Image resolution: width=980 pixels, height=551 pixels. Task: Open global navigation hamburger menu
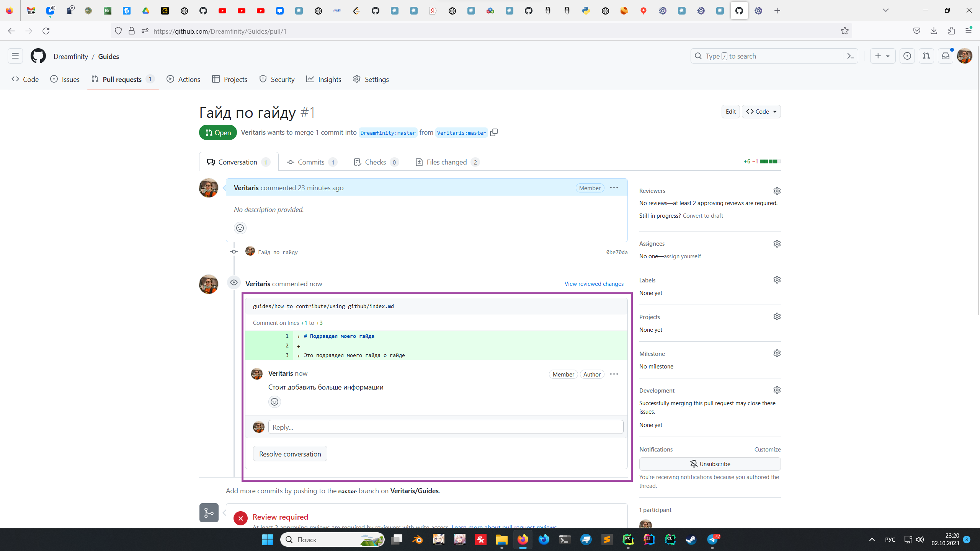click(x=15, y=56)
